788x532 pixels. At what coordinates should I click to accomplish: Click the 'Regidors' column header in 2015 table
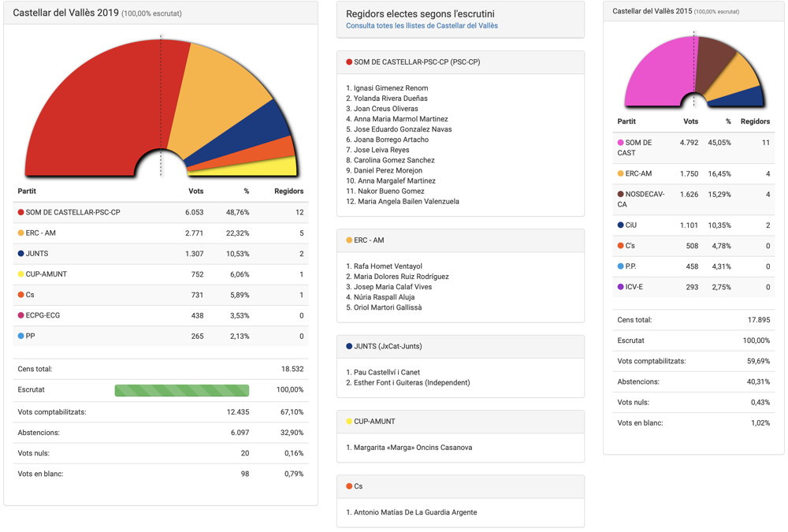pos(755,121)
